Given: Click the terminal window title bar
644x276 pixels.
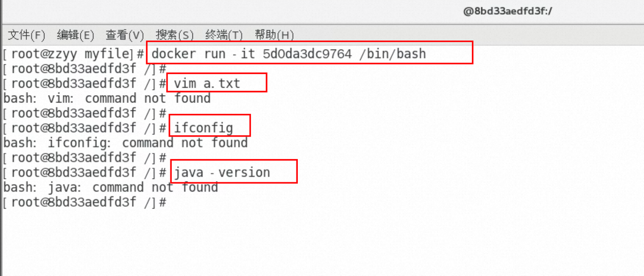Looking at the screenshot, I should (x=313, y=12).
